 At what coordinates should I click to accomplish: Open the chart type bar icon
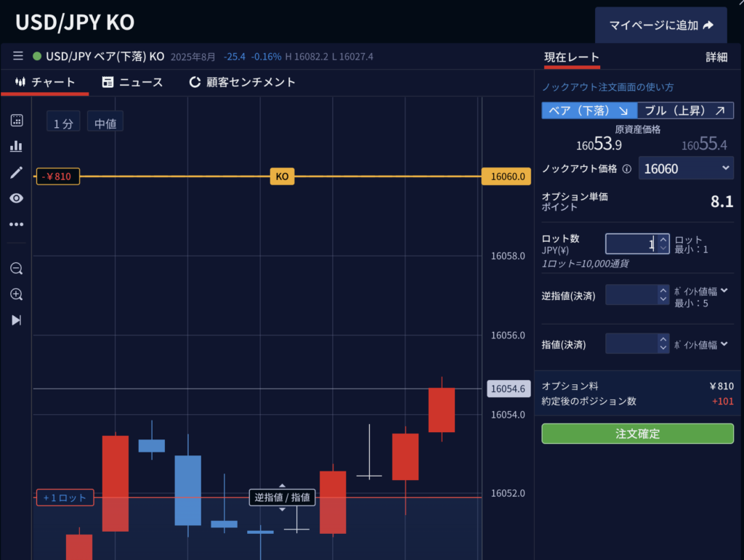pyautogui.click(x=16, y=146)
